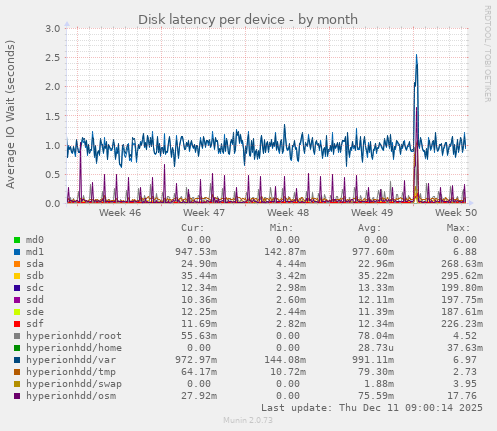Click the Week 46 axis label
Image resolution: width=497 pixels, height=431 pixels.
click(120, 213)
